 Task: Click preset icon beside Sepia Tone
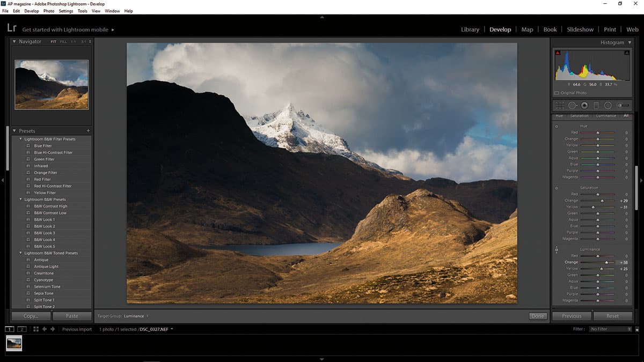pos(28,293)
